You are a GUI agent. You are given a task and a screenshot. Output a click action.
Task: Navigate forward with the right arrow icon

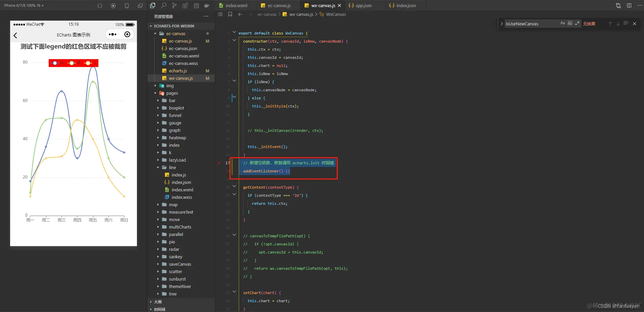click(x=250, y=14)
